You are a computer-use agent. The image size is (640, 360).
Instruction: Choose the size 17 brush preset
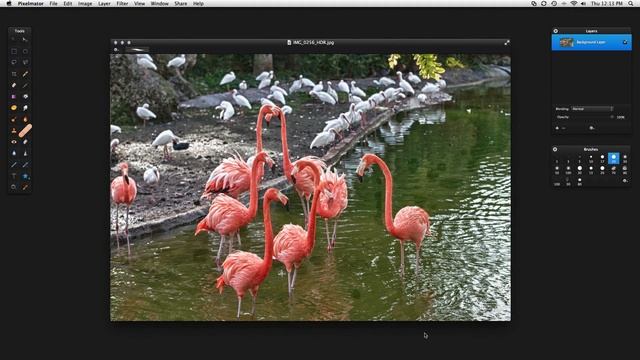click(602, 158)
